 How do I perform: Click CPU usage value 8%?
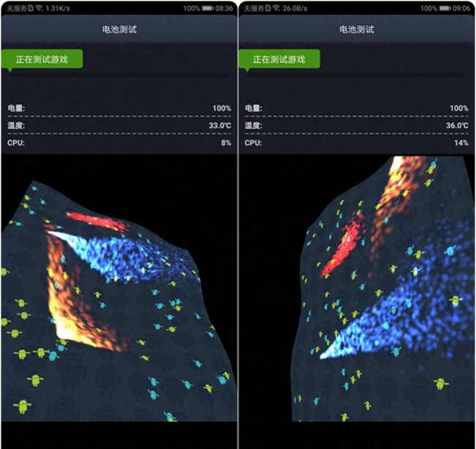click(x=226, y=143)
